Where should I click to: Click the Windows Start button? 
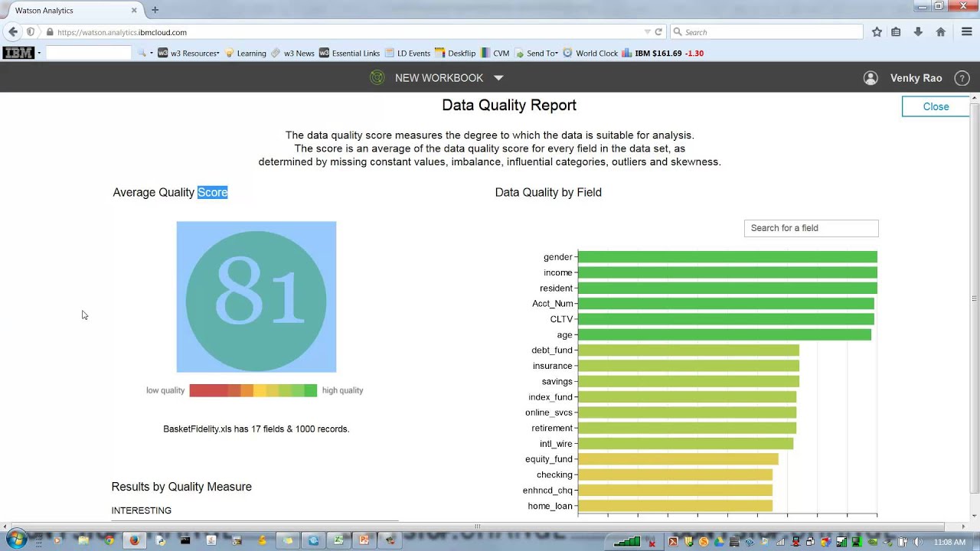pos(15,540)
